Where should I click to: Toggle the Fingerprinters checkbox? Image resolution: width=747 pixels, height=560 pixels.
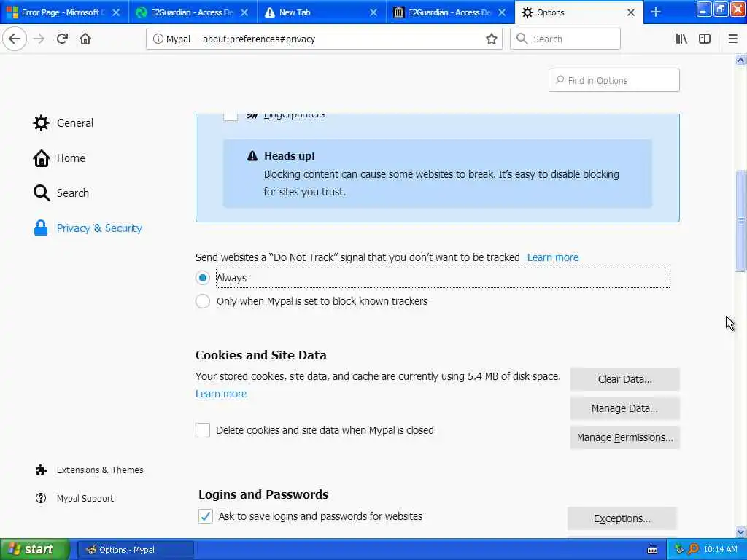point(231,116)
